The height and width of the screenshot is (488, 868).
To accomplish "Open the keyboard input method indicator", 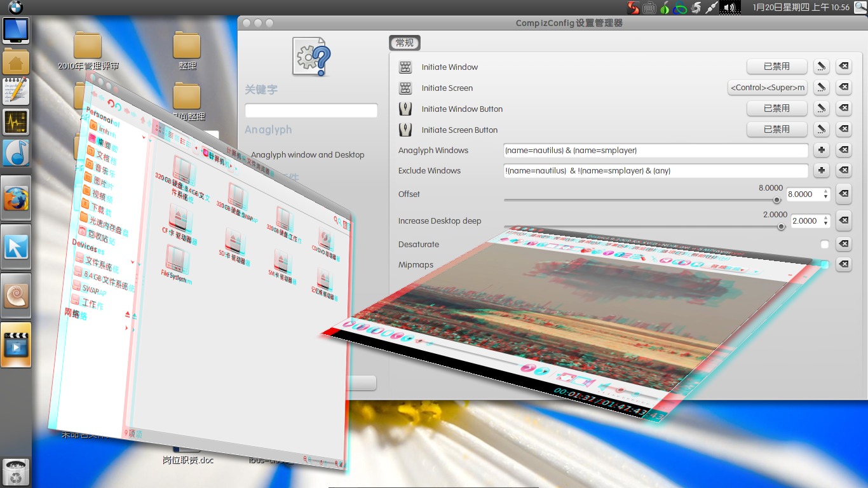I will 649,8.
